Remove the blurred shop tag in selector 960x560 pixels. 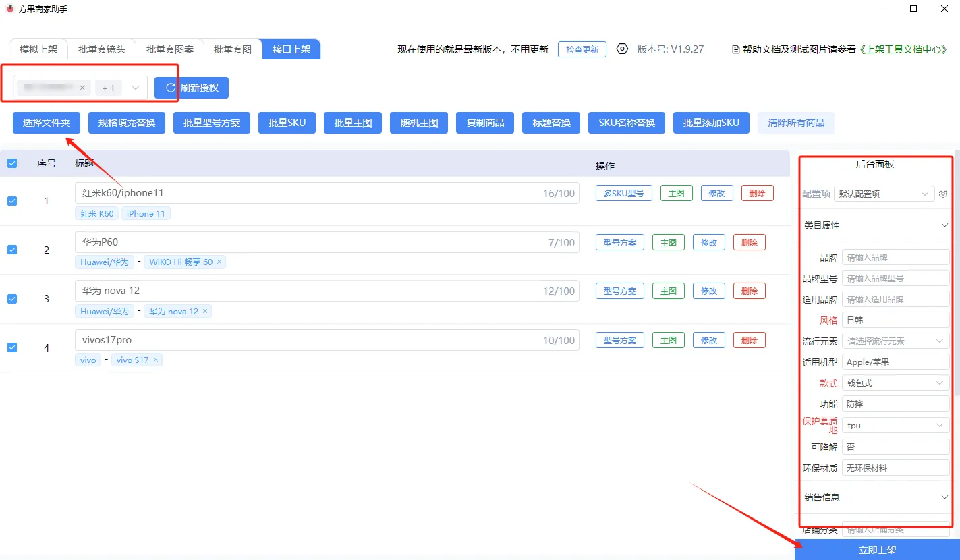click(82, 88)
